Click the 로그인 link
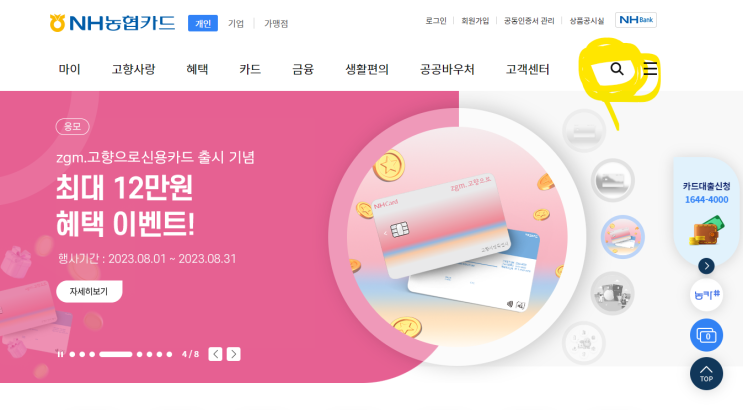The image size is (743, 410). point(435,21)
